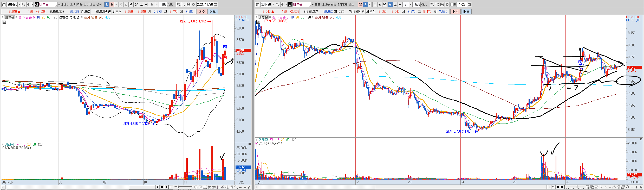The image size is (644, 190).
Task: Click the plus zoom-in icon at the right chart bottom
Action: point(636,187)
